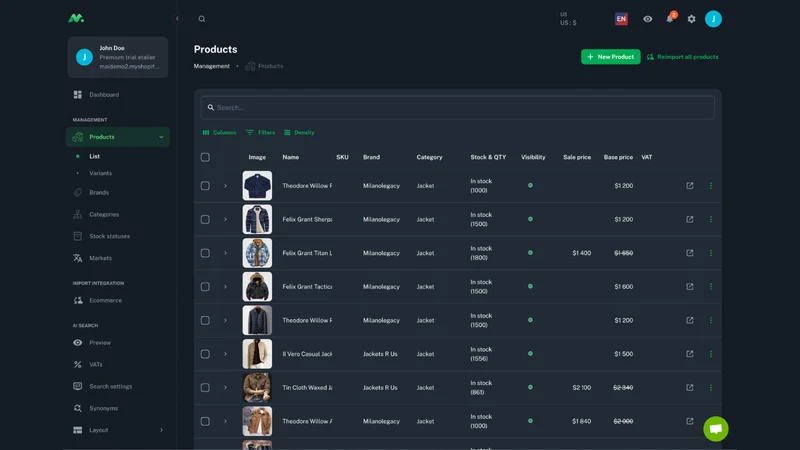This screenshot has width=800, height=450.
Task: Open settings gear in top bar
Action: [691, 19]
